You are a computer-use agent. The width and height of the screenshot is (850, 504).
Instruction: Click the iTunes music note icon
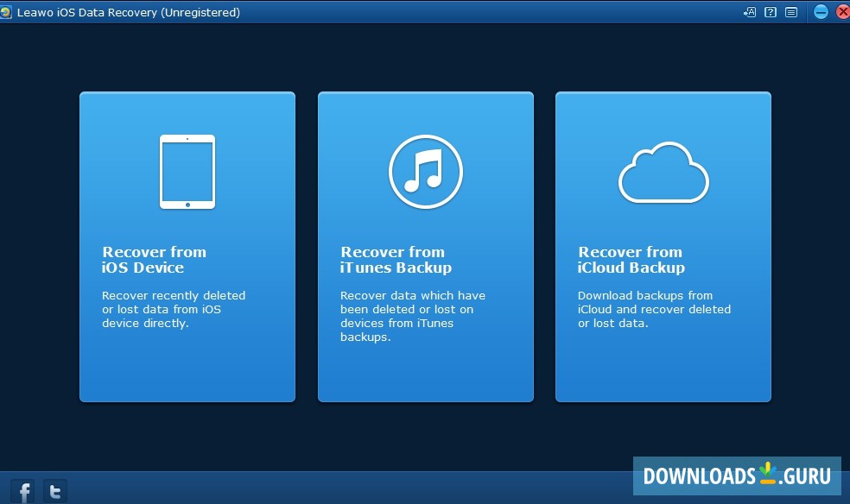click(x=426, y=172)
